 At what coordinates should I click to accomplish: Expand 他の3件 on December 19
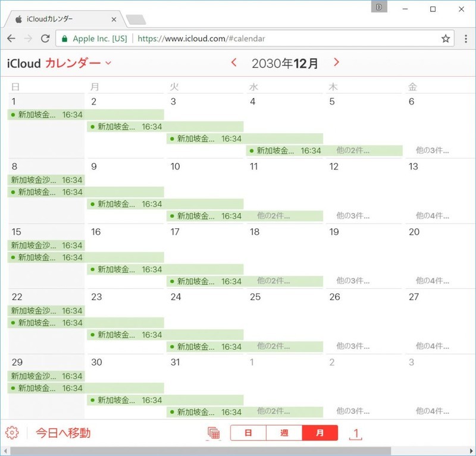353,281
